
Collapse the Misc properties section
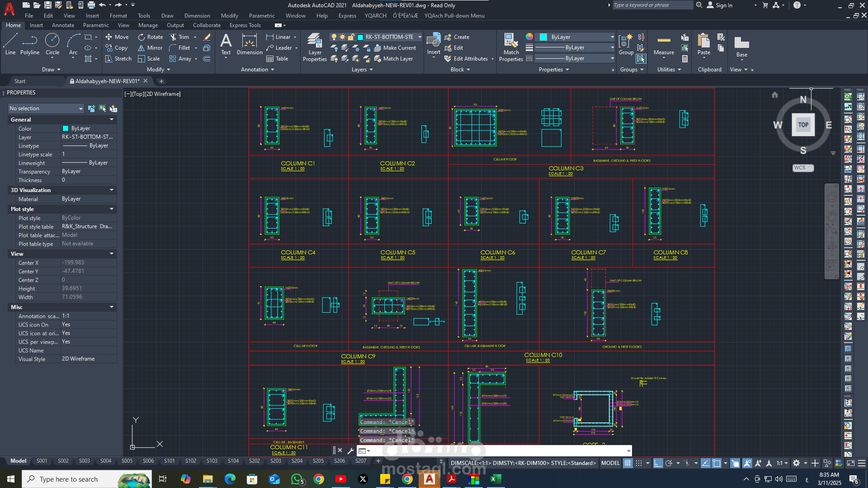(112, 307)
